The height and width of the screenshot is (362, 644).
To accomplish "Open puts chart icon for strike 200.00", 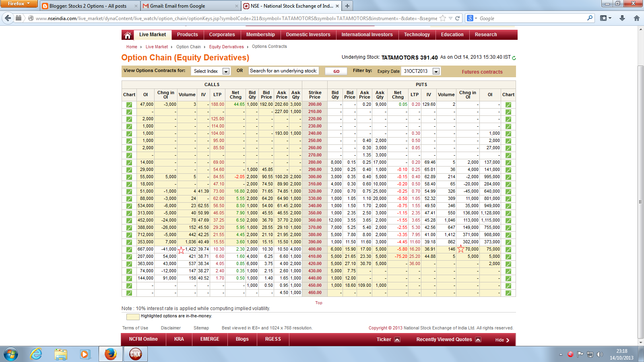I will [508, 105].
